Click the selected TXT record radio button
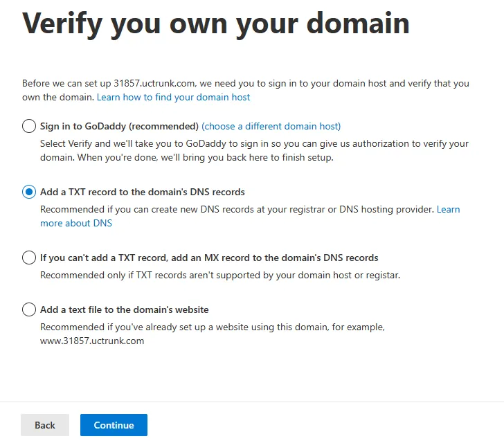 pos(29,192)
